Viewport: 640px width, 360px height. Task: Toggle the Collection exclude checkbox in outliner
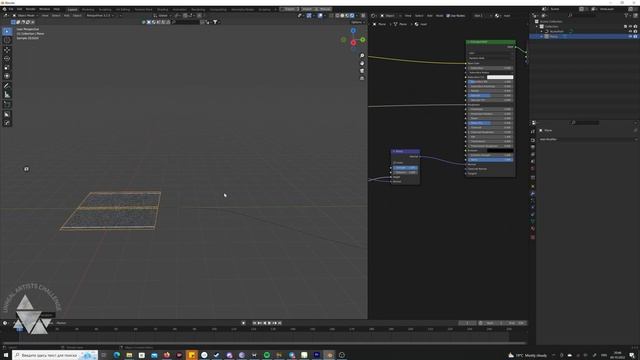625,26
